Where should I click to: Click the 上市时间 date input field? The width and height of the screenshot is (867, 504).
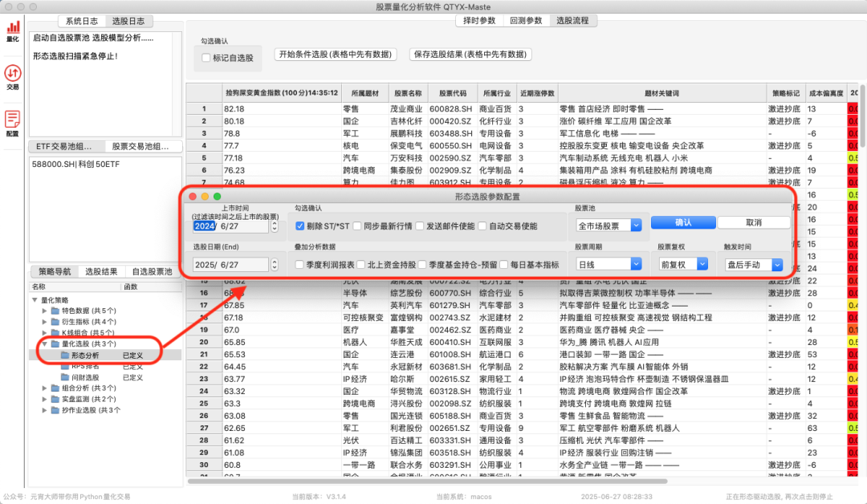[231, 226]
